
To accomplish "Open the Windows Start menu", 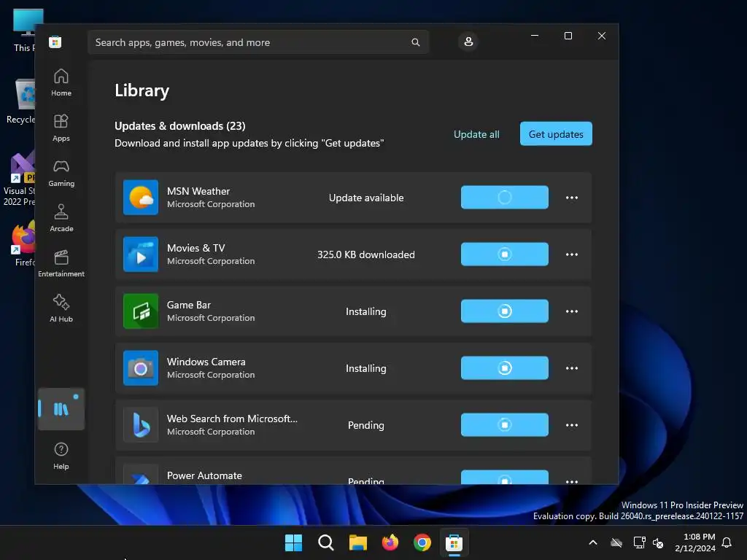I will tap(293, 542).
